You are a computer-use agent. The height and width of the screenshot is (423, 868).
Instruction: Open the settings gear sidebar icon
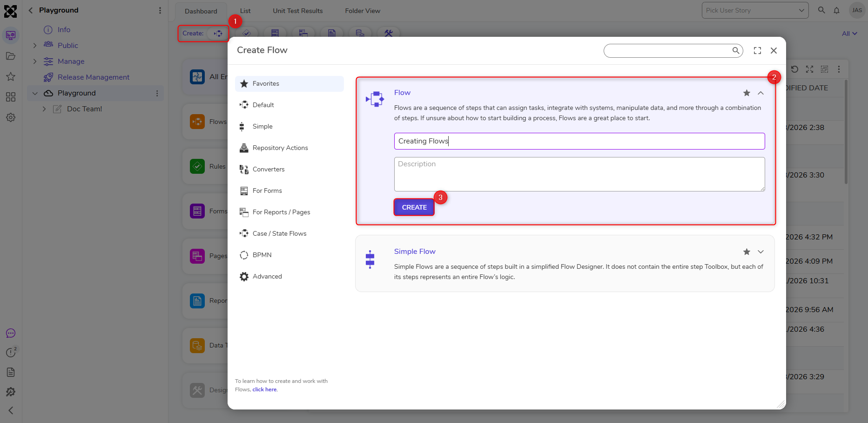[x=11, y=117]
